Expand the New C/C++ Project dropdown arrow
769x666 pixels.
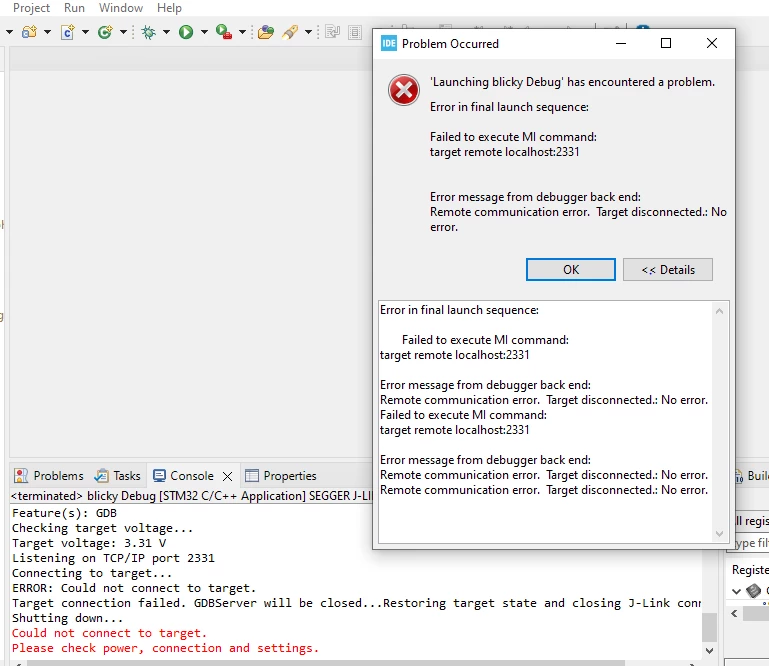47,32
